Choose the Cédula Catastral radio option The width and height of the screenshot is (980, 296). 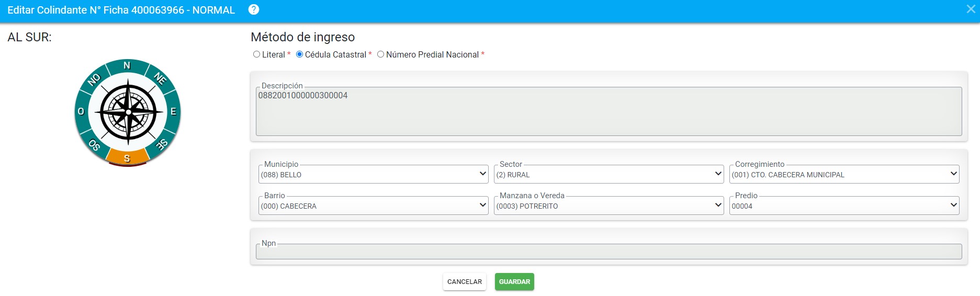tap(299, 54)
